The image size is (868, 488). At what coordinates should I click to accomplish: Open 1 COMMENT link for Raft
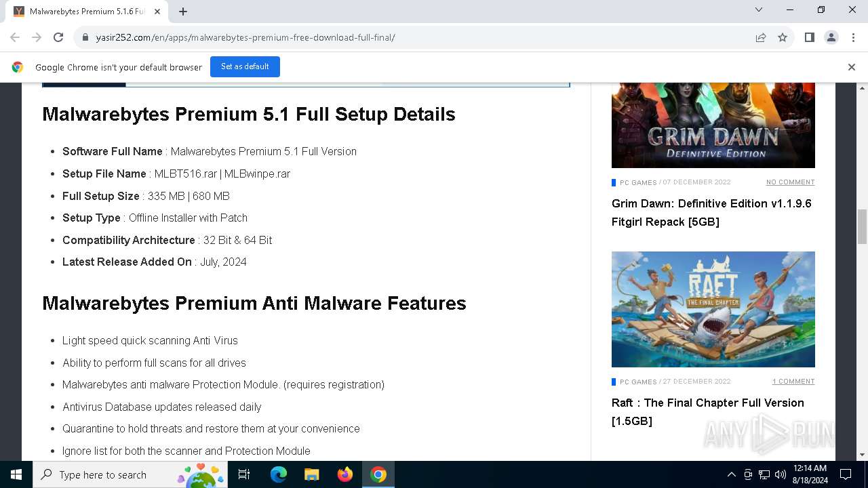point(793,382)
